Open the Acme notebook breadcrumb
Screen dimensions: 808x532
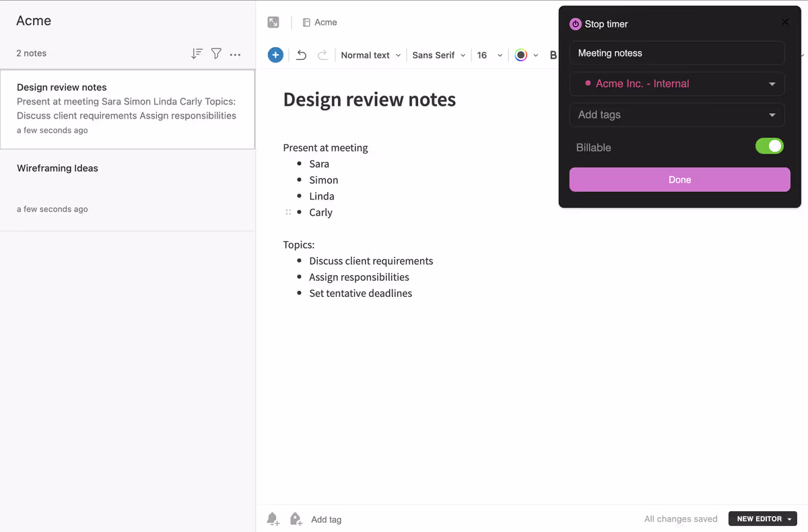click(320, 22)
